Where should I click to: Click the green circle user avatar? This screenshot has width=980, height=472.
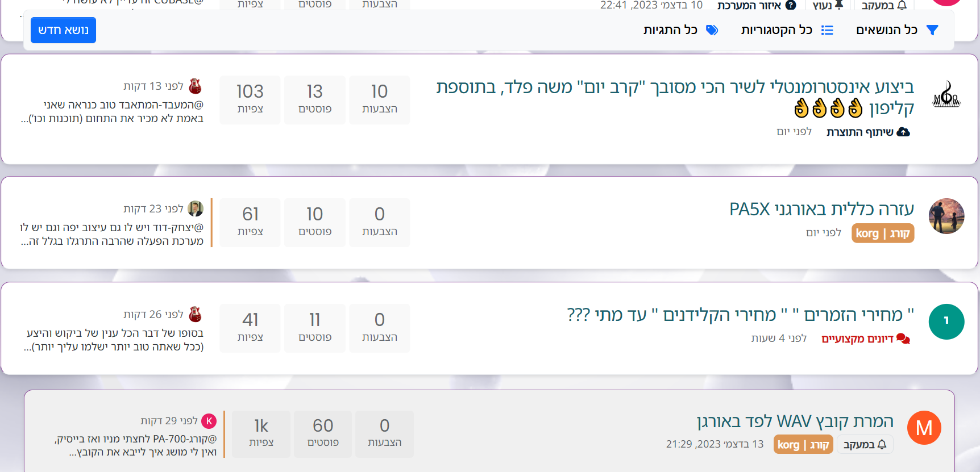click(x=946, y=322)
